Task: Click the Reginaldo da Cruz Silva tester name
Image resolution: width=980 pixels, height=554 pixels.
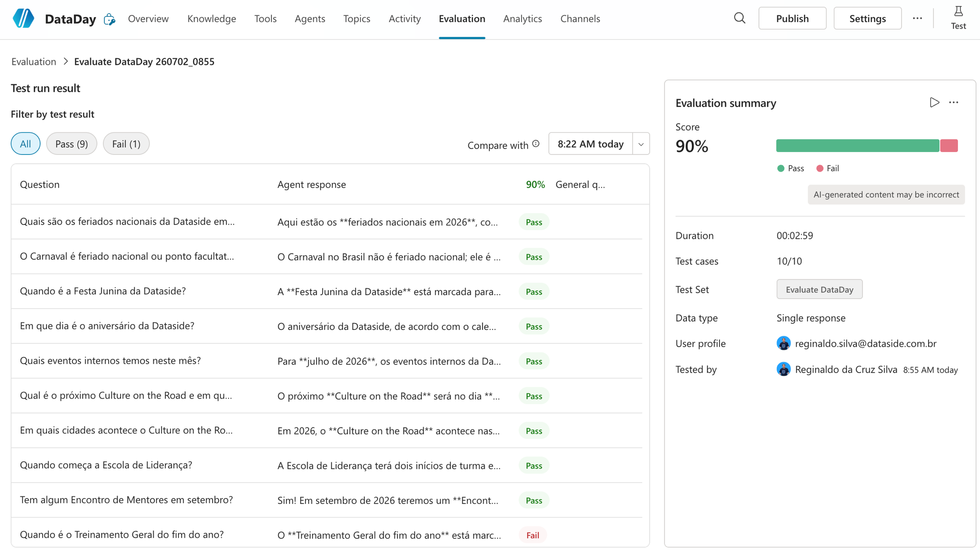Action: click(846, 369)
